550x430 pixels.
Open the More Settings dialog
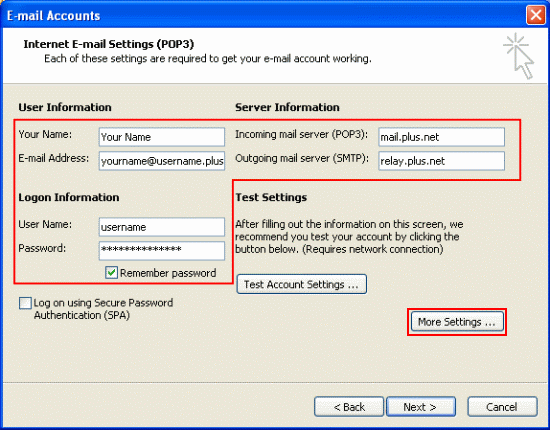click(457, 322)
